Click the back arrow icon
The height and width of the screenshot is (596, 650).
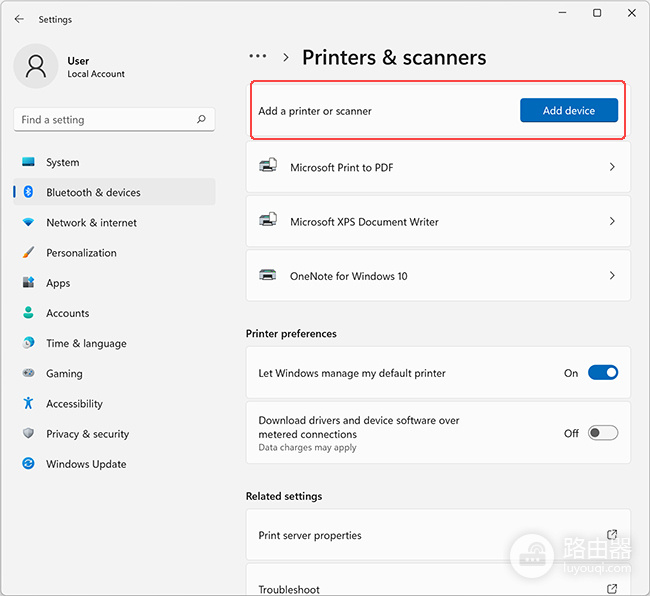pyautogui.click(x=19, y=19)
